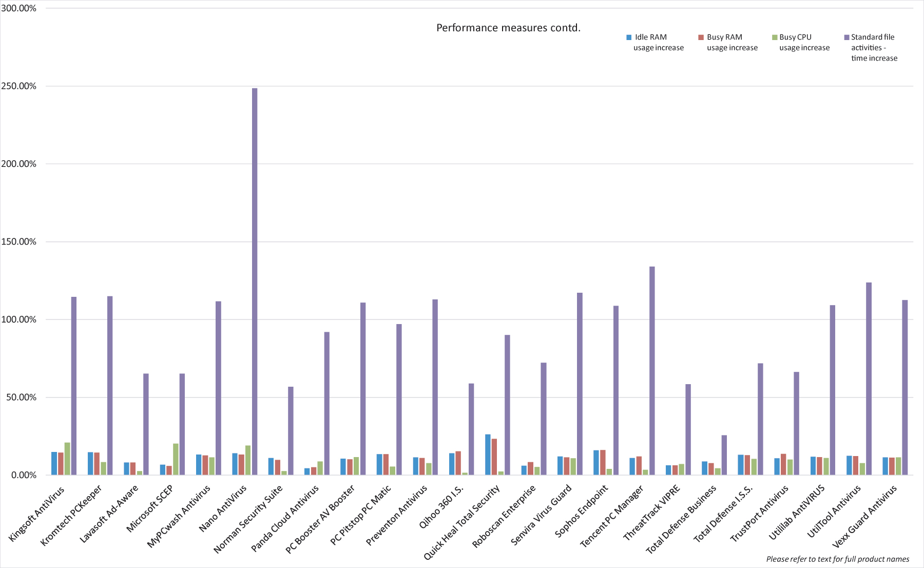The image size is (924, 568).
Task: Select 'Standard file activities - time increase' label
Action: coord(874,47)
